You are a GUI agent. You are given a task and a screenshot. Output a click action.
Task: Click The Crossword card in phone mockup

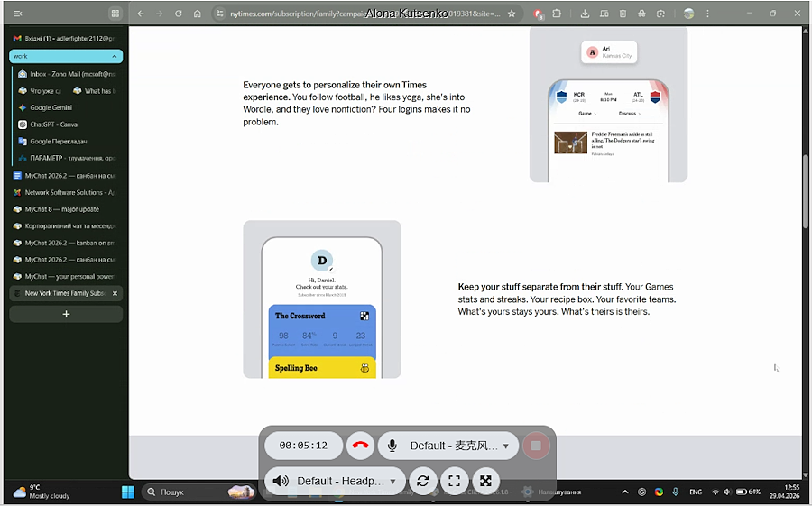coord(322,332)
